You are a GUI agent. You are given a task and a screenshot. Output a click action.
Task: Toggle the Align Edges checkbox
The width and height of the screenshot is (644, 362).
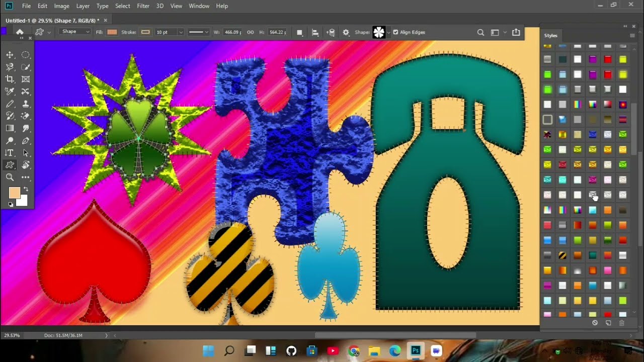(x=395, y=32)
